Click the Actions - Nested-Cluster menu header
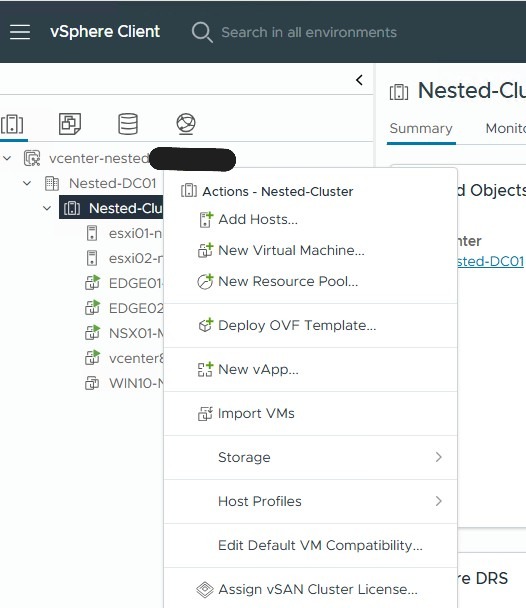Image resolution: width=526 pixels, height=608 pixels. 278,192
